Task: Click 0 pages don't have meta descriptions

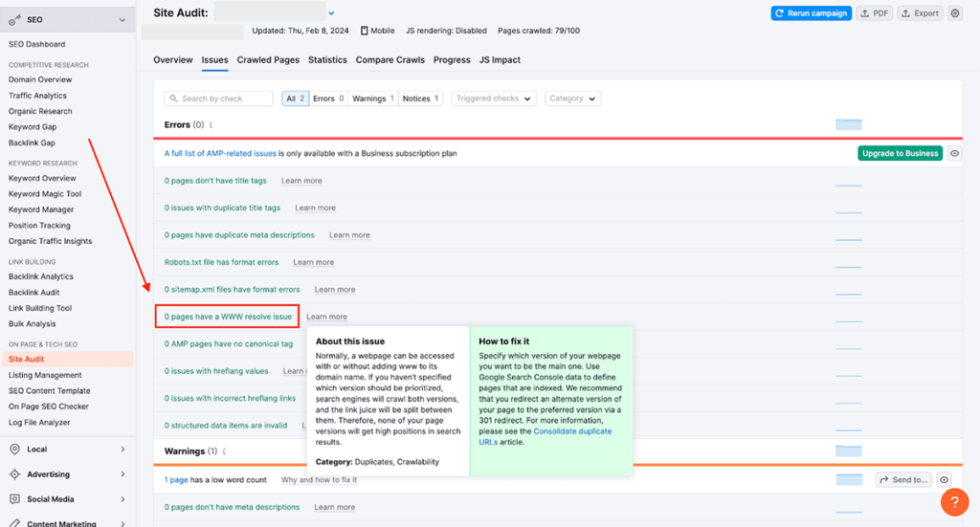Action: click(x=232, y=507)
